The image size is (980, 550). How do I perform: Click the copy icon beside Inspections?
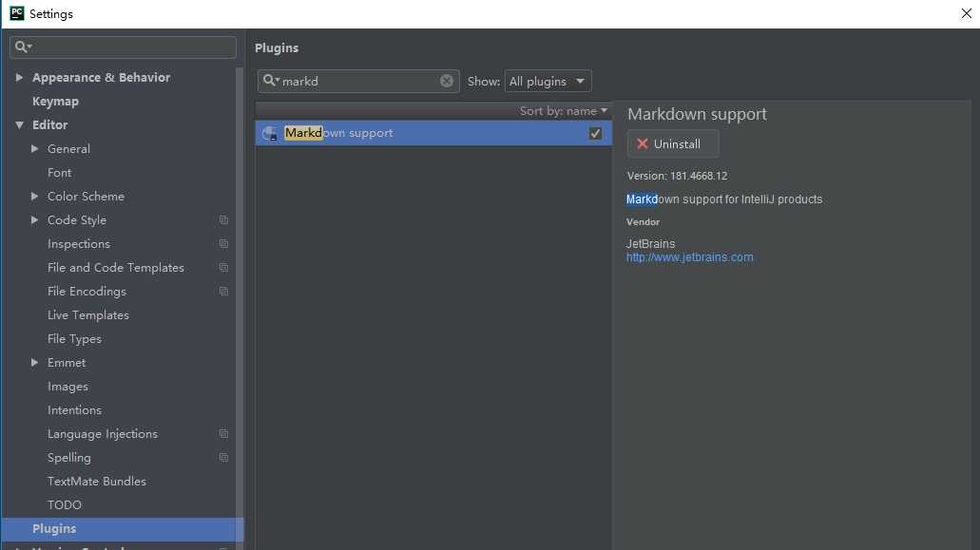click(x=223, y=243)
